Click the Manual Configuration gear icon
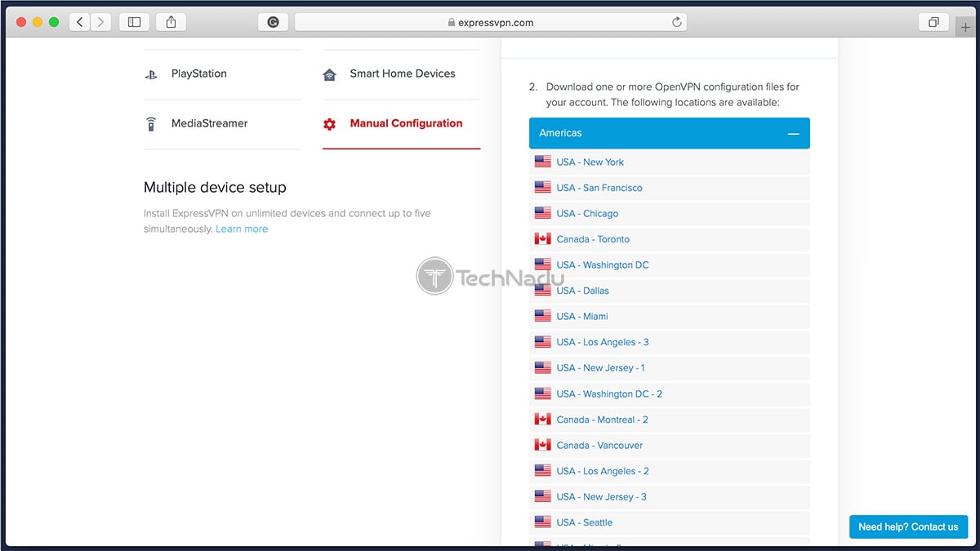The height and width of the screenshot is (551, 980). [x=329, y=124]
